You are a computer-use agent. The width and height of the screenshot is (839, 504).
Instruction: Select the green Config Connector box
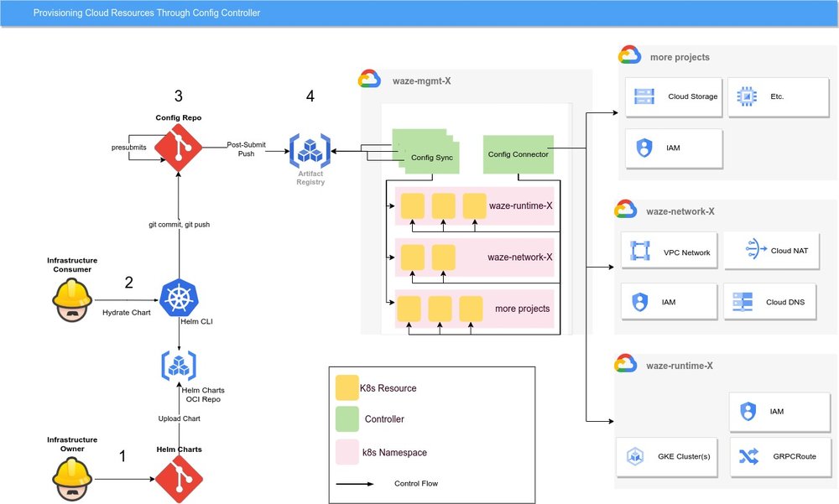pos(518,153)
